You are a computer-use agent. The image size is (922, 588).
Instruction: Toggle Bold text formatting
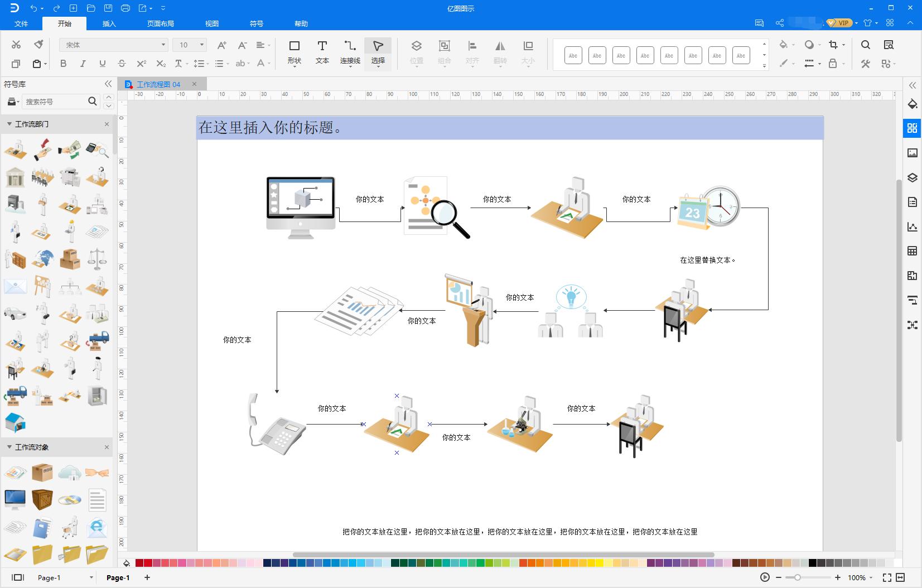64,64
